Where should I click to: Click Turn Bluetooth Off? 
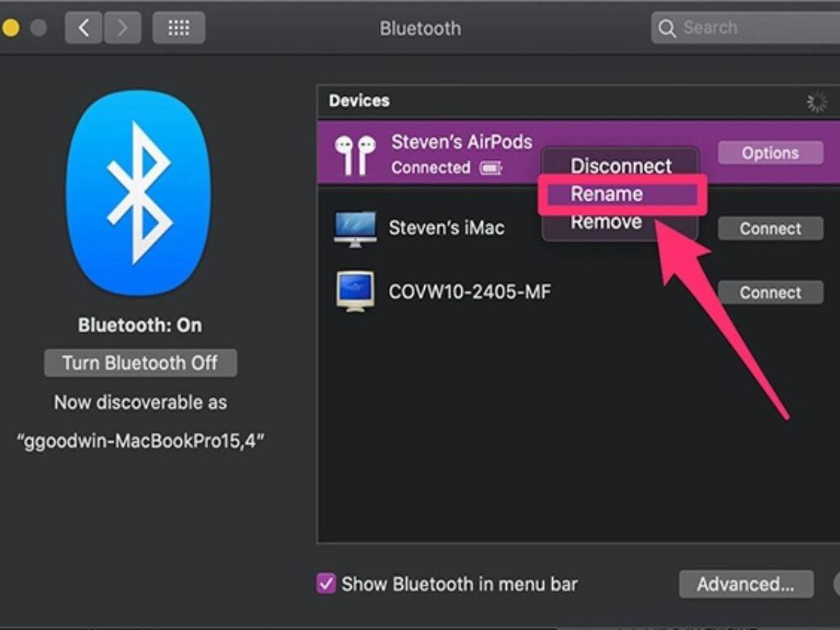(x=139, y=363)
